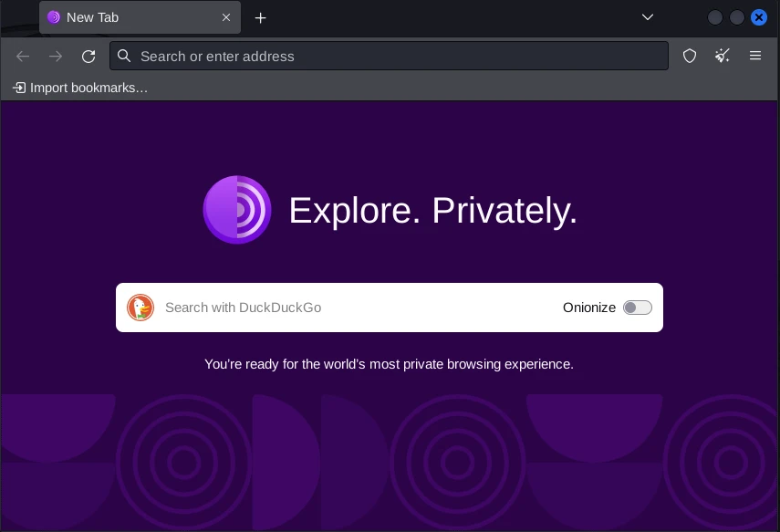Image resolution: width=780 pixels, height=532 pixels.
Task: Minimize the Tor Browser window
Action: tap(715, 17)
